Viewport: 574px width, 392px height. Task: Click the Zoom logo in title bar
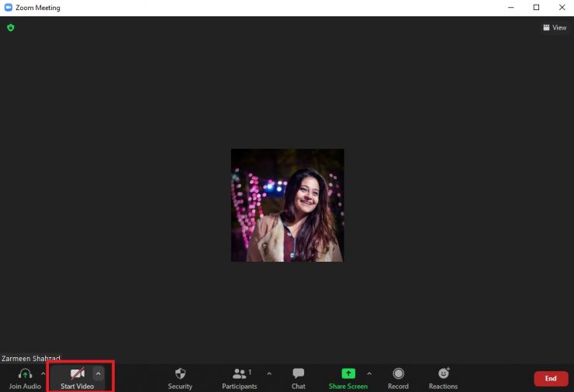pos(8,7)
